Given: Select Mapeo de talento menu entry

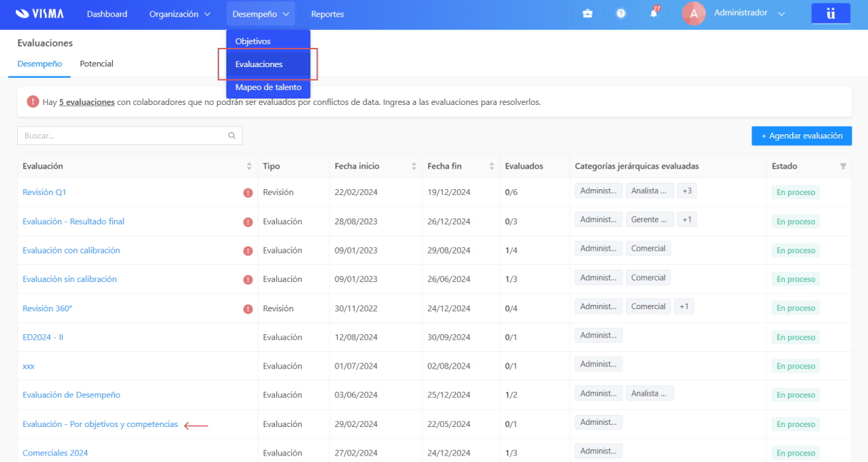Looking at the screenshot, I should click(x=268, y=87).
